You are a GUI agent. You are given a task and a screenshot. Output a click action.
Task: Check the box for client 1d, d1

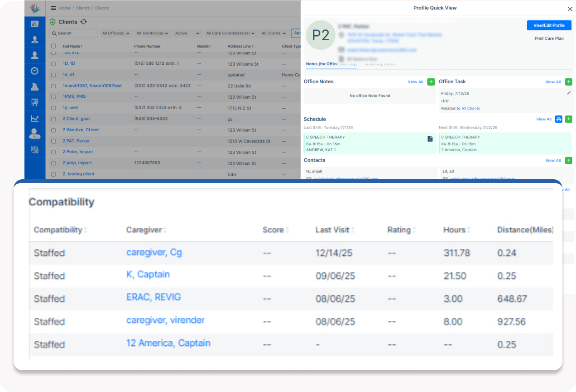(x=53, y=75)
